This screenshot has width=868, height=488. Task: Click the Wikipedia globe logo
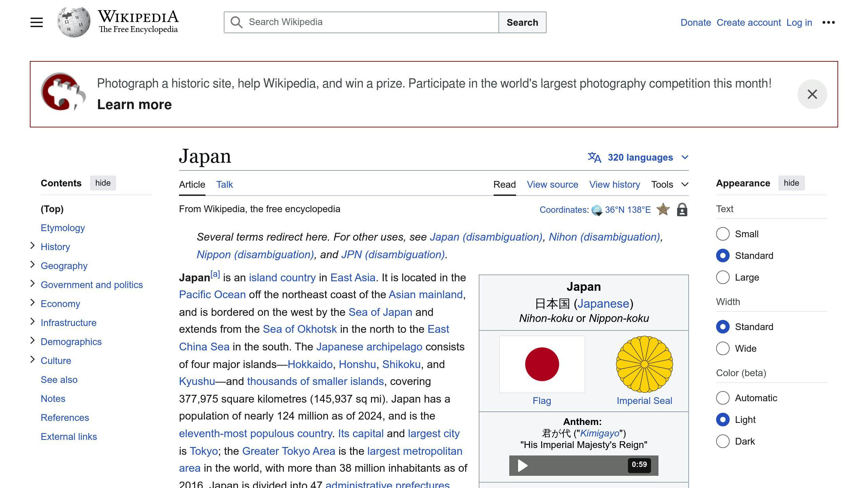pyautogui.click(x=74, y=22)
